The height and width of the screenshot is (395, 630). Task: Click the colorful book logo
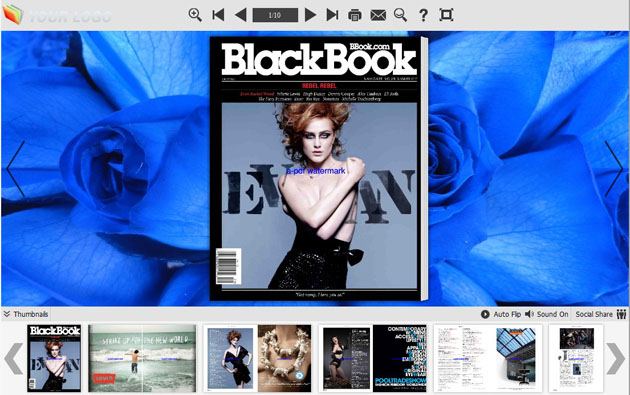pos(12,14)
